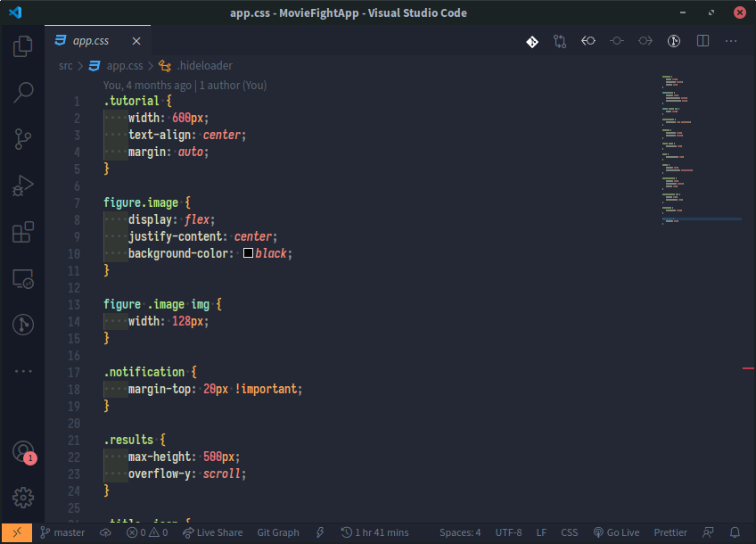
Task: Open notifications via the bell icon
Action: [735, 532]
